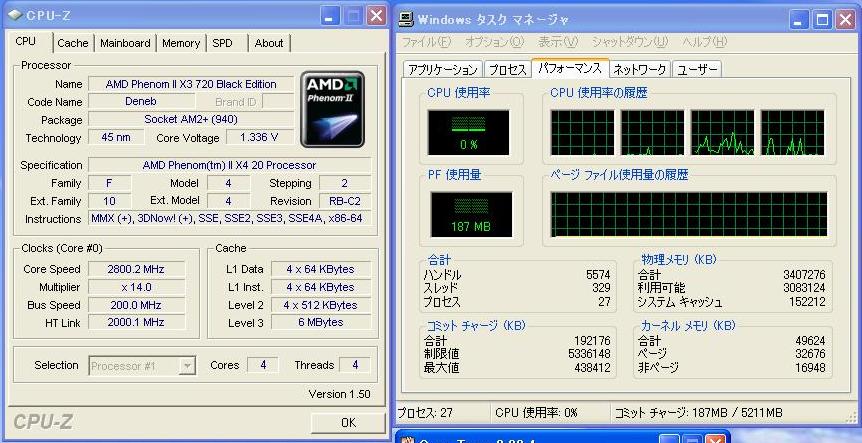Click the system cache value 152212

click(x=807, y=302)
